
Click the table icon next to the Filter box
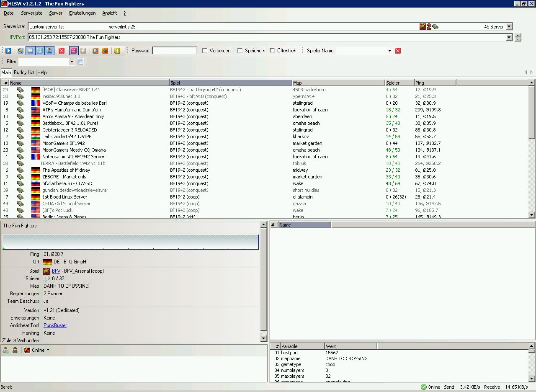[x=80, y=62]
